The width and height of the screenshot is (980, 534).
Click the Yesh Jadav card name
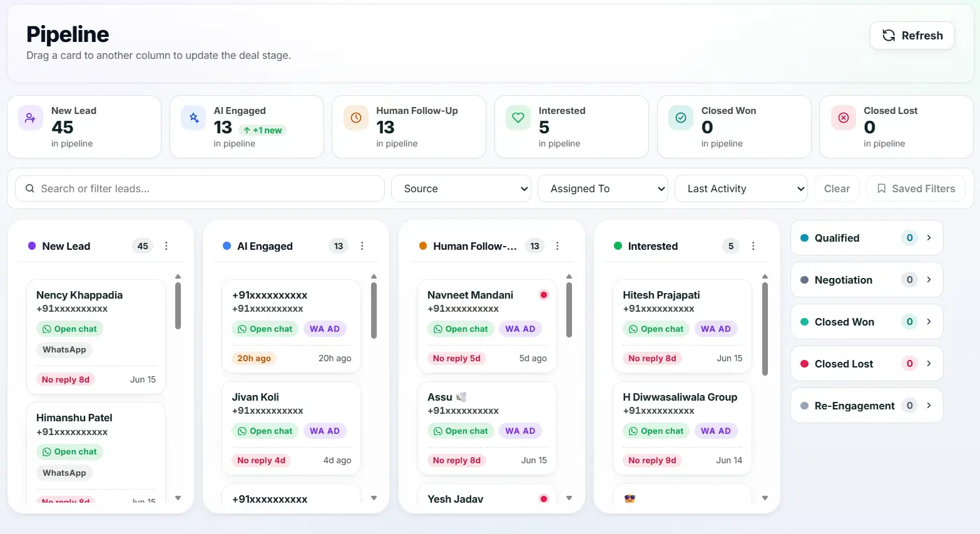point(455,499)
